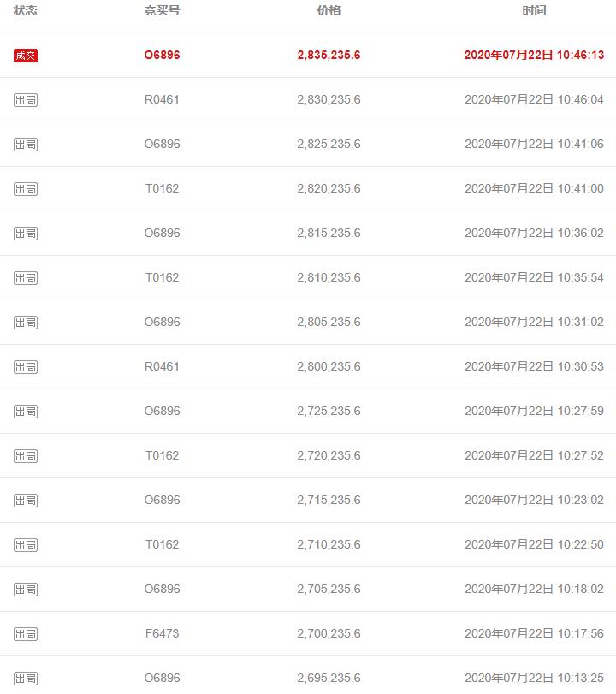Click bidder T0162 in the 10:35:54 row

[162, 278]
